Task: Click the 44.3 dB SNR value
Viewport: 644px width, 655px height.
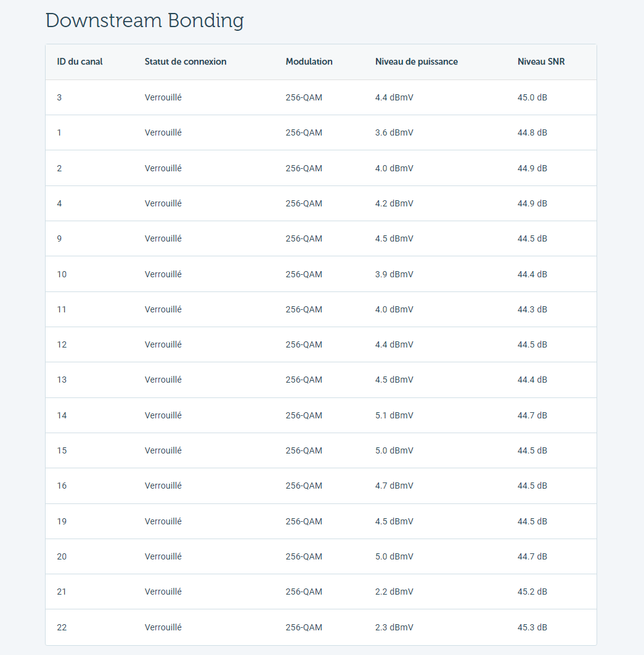Action: click(x=532, y=309)
